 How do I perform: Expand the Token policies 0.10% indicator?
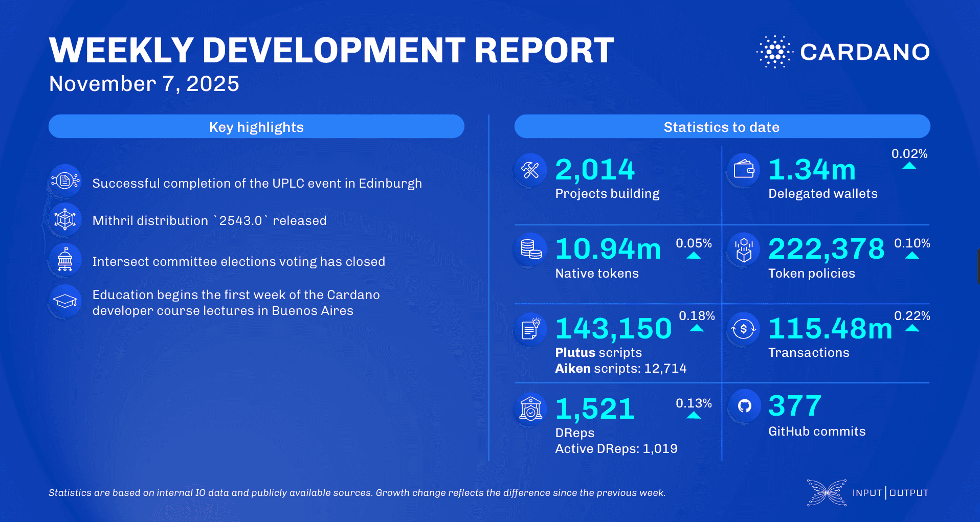click(912, 250)
